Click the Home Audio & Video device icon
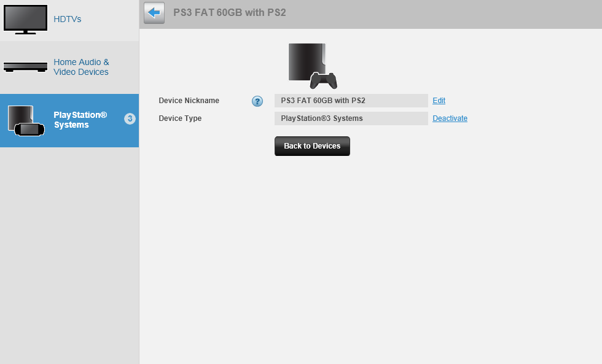602x364 pixels. [x=25, y=67]
